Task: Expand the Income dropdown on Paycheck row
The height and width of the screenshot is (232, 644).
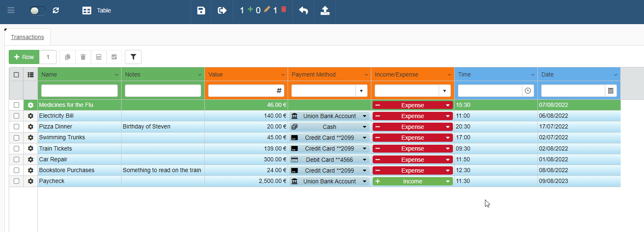Action: point(448,181)
